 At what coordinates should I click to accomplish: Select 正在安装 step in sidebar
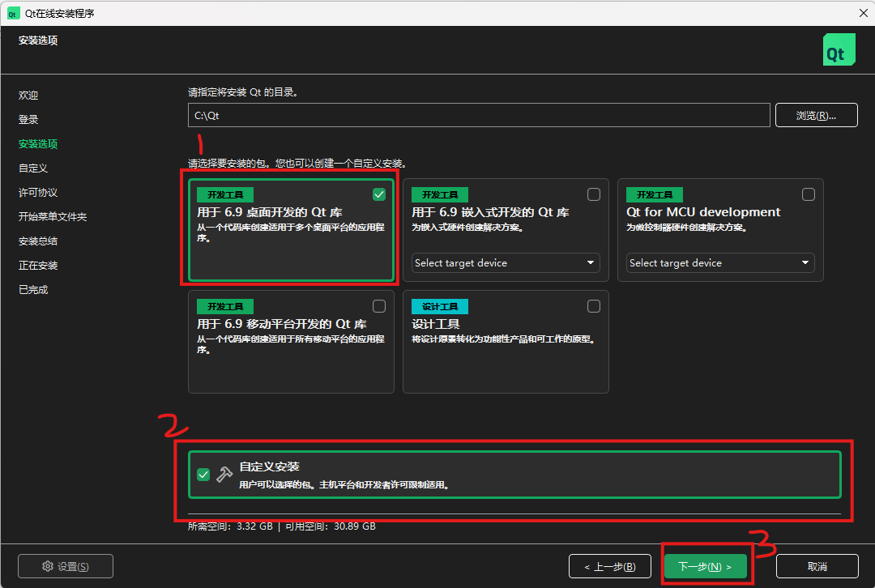[38, 266]
